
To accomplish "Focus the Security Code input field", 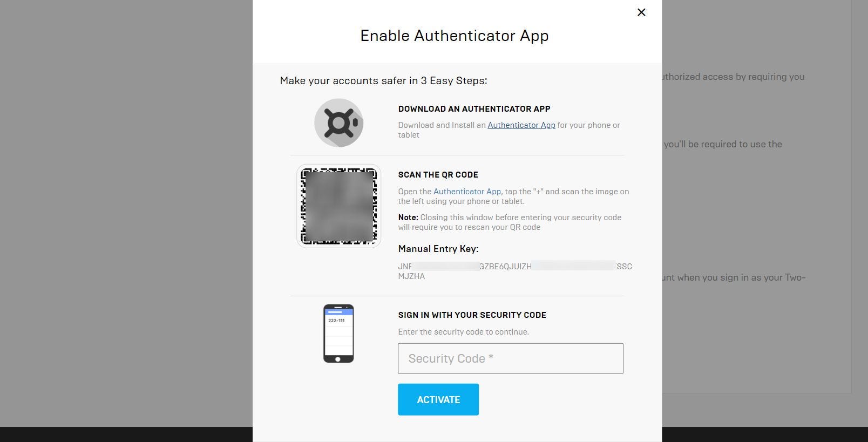I will tap(511, 358).
